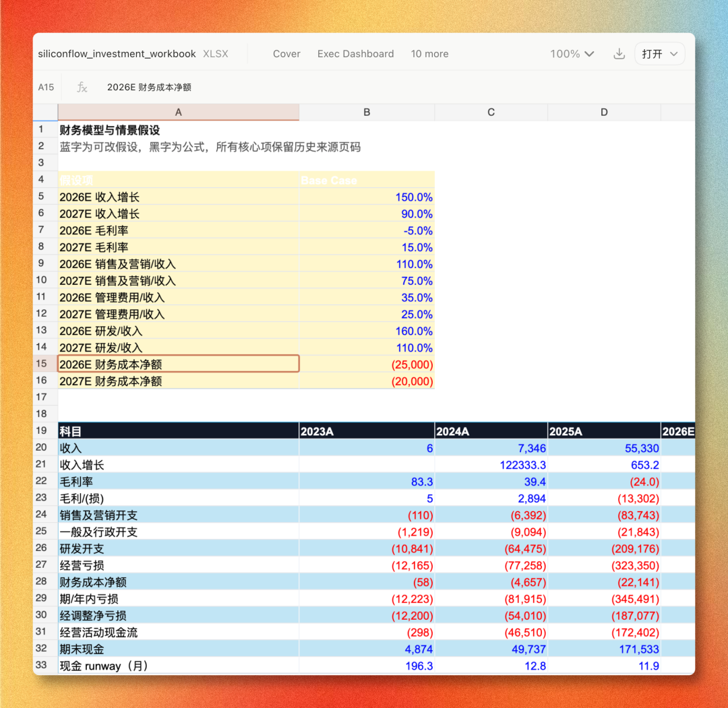Select the 196.3 runway cell
This screenshot has width=728, height=708.
point(367,666)
